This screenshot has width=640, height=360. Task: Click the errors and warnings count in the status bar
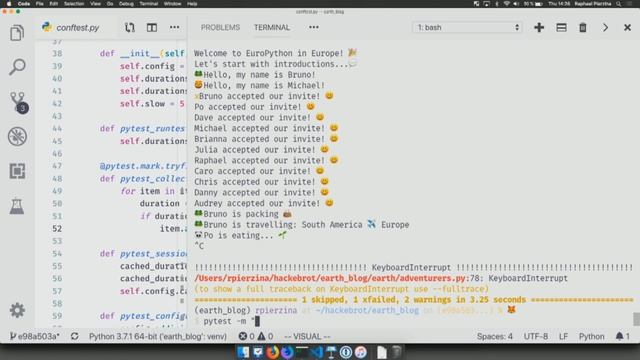(x=256, y=336)
